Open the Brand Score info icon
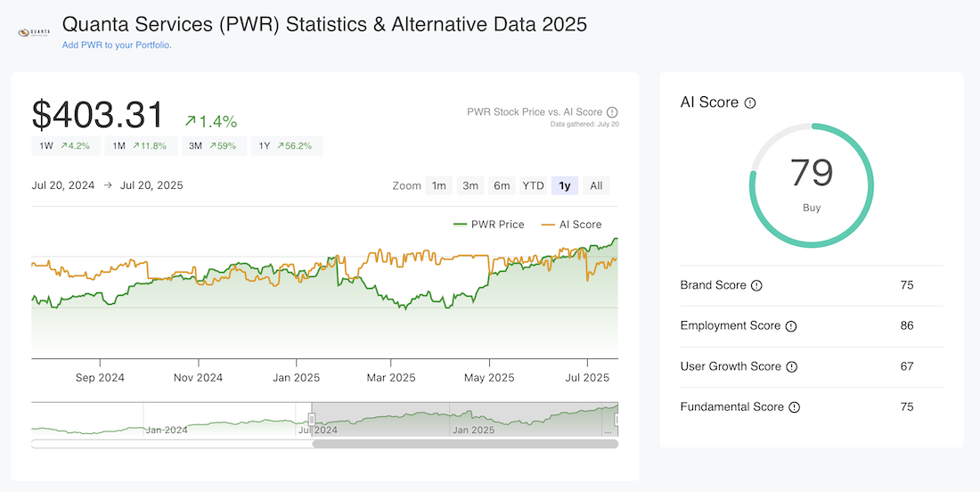Image resolution: width=980 pixels, height=492 pixels. [x=756, y=286]
